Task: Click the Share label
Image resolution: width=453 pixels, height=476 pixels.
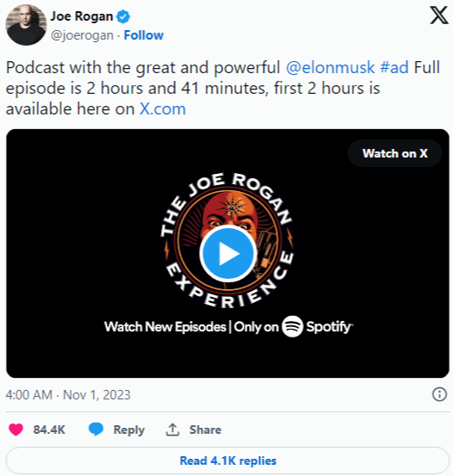Action: (205, 430)
